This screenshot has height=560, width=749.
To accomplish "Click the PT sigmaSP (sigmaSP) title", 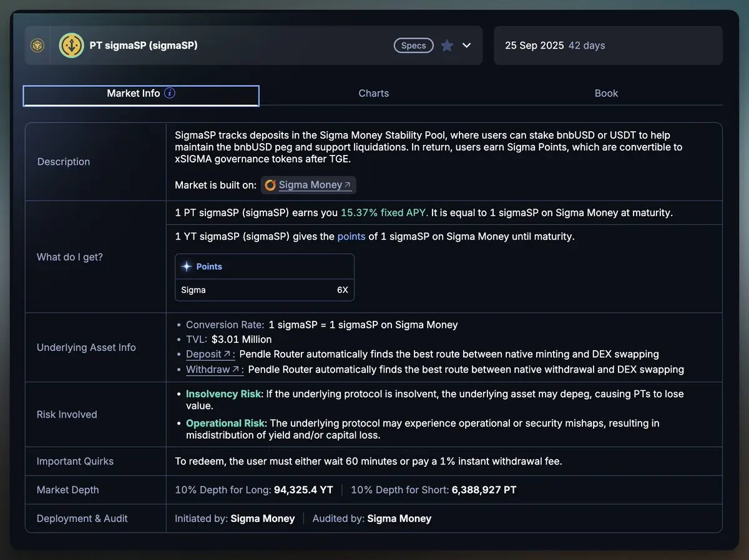I will point(144,46).
